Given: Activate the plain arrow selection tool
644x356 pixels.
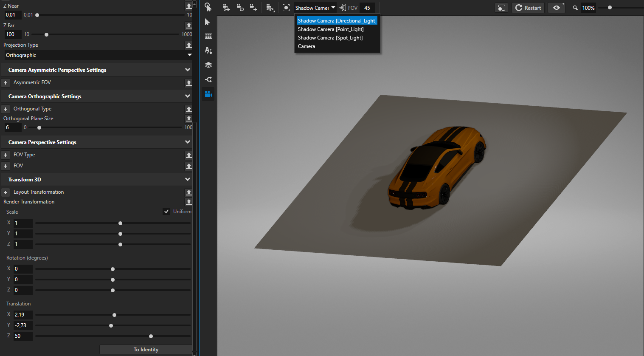Looking at the screenshot, I should click(x=208, y=22).
